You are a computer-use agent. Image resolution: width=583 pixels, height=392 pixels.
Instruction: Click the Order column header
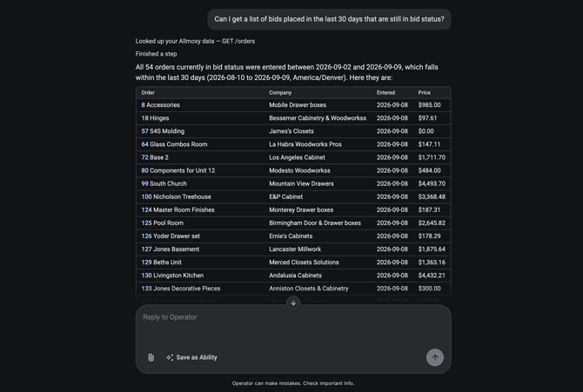[x=148, y=92]
